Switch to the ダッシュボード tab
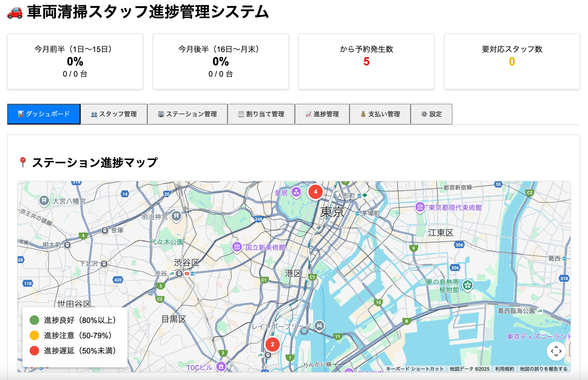 tap(44, 114)
